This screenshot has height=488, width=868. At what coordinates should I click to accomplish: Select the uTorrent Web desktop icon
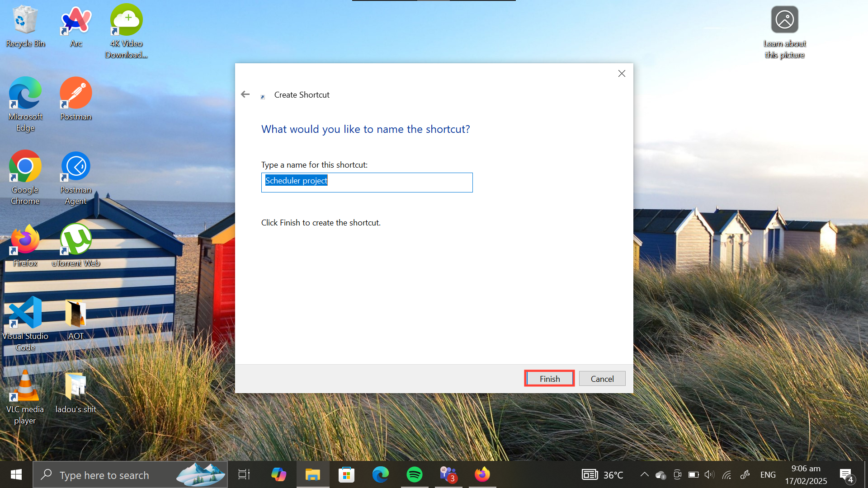coord(76,239)
